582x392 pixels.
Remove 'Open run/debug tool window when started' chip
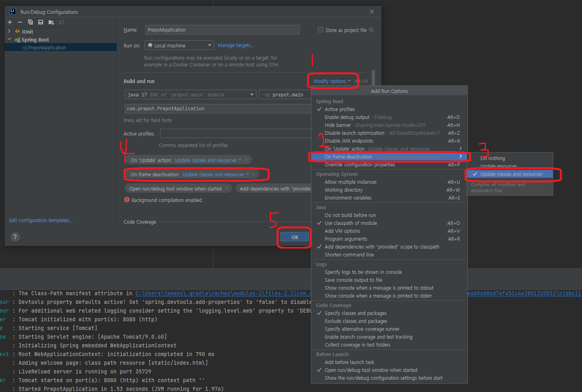coord(227,188)
